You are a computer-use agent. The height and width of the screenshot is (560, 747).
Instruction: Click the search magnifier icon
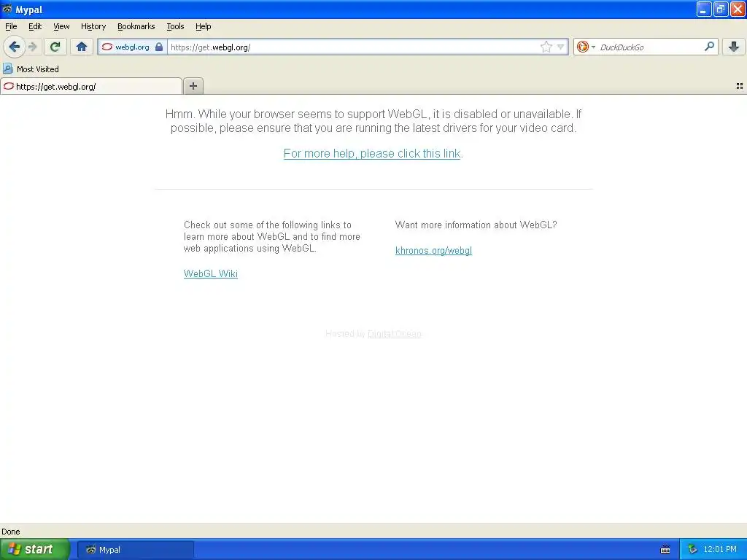[709, 47]
